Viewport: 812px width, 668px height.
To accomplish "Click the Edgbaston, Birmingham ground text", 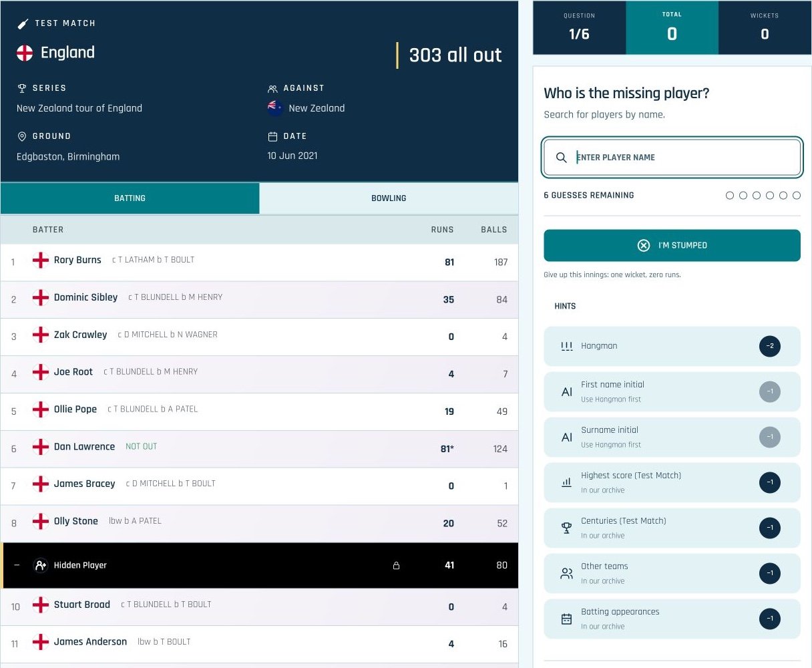I will click(68, 157).
